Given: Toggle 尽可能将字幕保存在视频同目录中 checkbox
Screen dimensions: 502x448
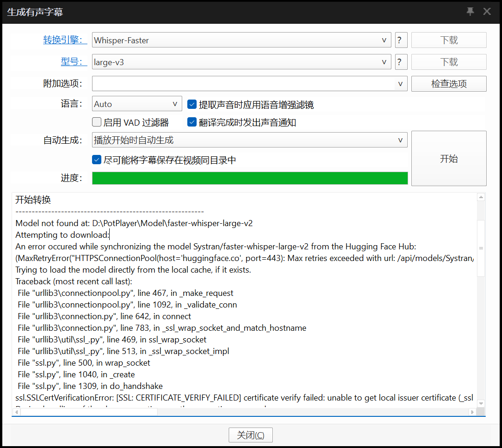Looking at the screenshot, I should (x=97, y=160).
